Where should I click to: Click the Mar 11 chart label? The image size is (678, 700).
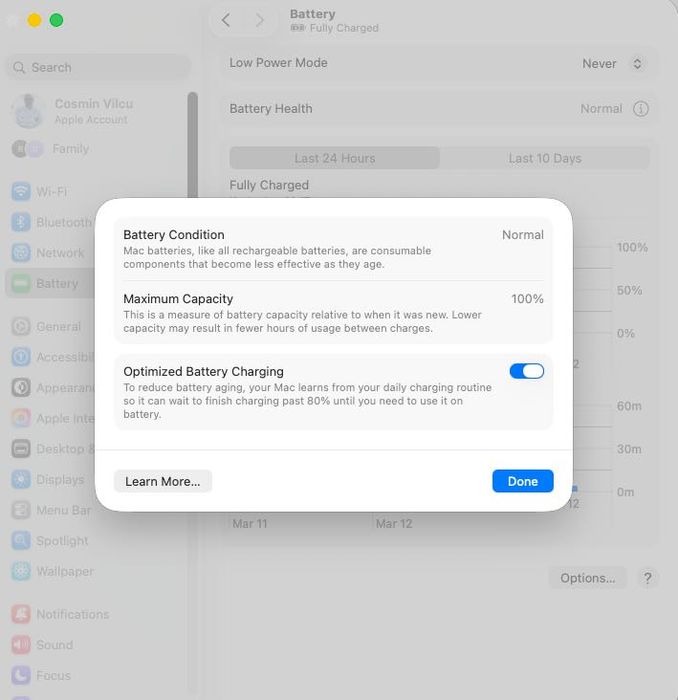[x=250, y=524]
